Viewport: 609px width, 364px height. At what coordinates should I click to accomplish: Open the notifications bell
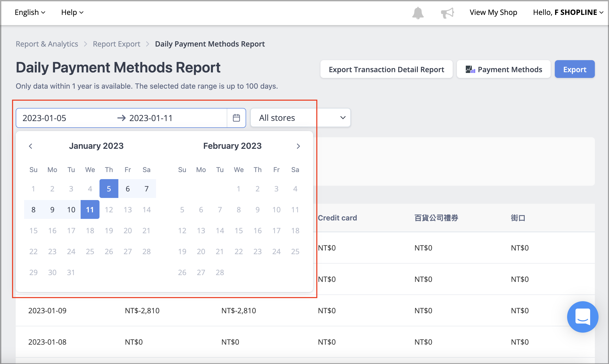tap(418, 13)
